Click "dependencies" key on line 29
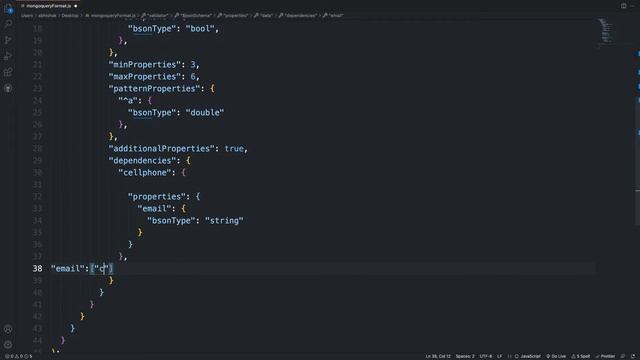The image size is (640, 360). pyautogui.click(x=142, y=160)
